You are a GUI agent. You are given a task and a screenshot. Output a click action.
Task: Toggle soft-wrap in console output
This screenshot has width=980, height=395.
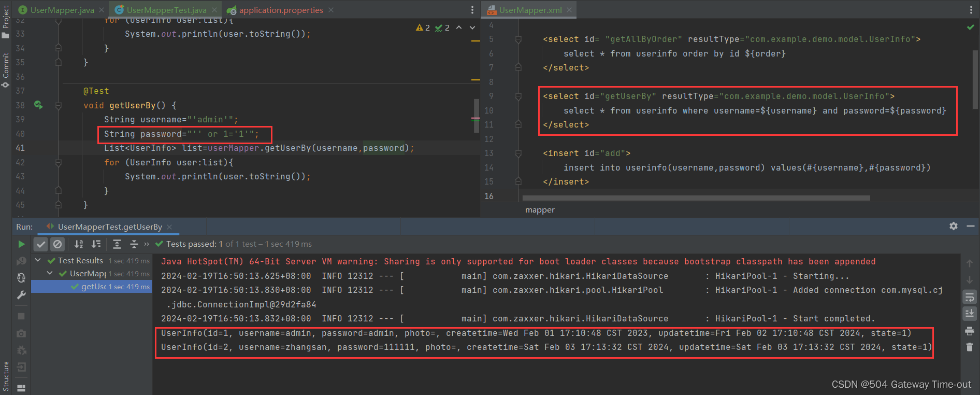point(969,297)
